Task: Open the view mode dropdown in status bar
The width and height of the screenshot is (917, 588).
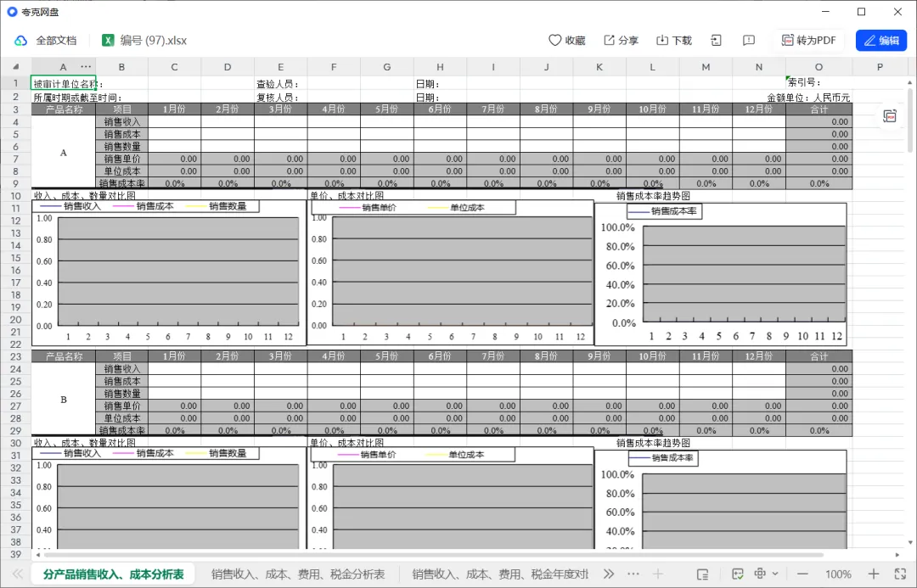Action: tap(766, 574)
